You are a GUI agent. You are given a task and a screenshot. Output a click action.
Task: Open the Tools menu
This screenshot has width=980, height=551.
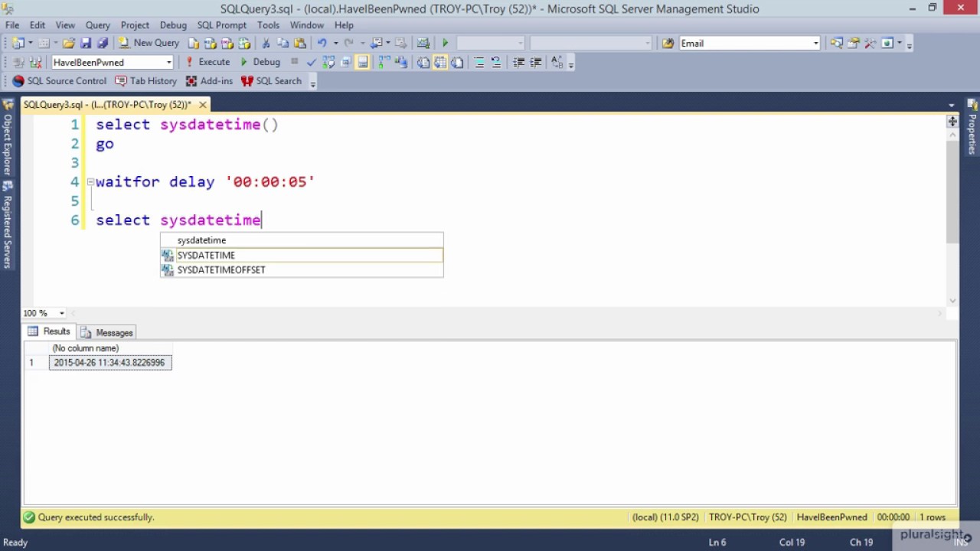click(x=268, y=25)
